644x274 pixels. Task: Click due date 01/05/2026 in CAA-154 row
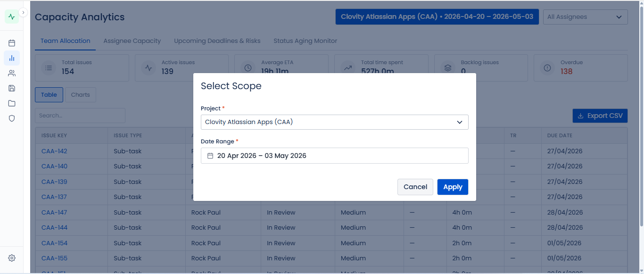pos(565,243)
